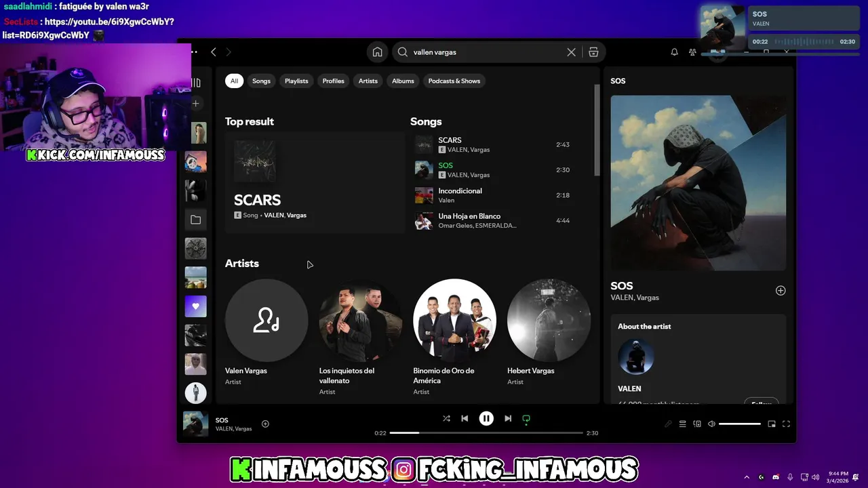The width and height of the screenshot is (868, 488).
Task: Open the three-dot menu at top left
Action: click(195, 52)
